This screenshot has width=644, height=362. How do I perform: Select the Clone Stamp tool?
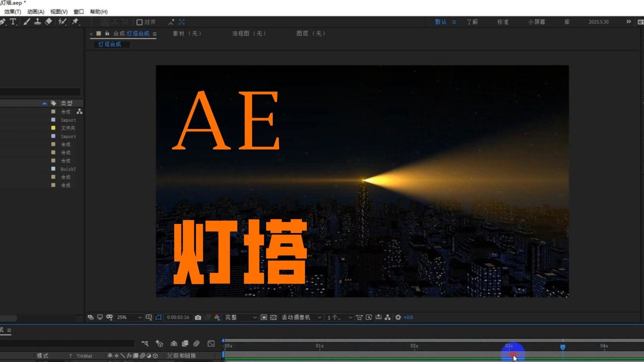click(x=38, y=22)
